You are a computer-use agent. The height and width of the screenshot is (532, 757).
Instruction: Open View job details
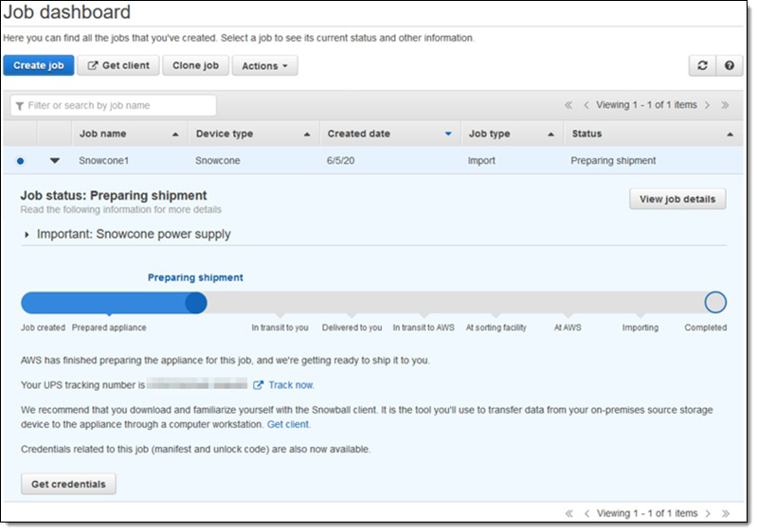(677, 199)
